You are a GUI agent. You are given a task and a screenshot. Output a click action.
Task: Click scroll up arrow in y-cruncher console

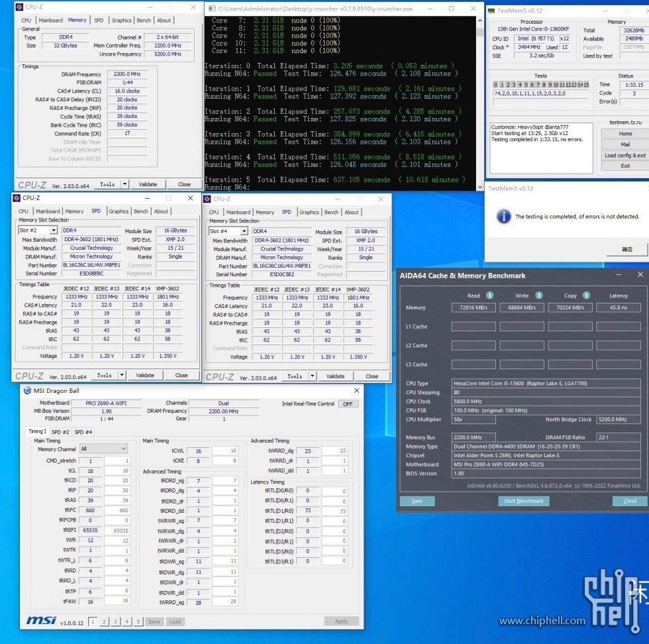(x=479, y=21)
